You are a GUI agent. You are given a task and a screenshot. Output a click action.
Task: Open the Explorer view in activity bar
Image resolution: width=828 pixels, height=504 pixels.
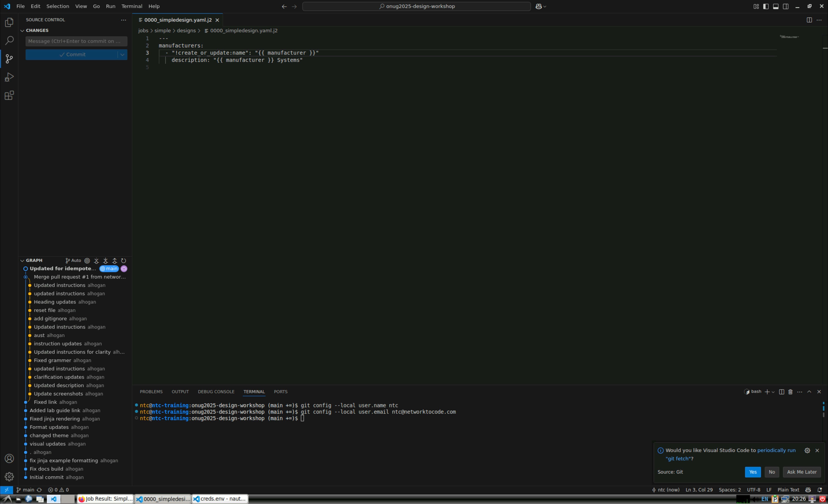click(9, 23)
